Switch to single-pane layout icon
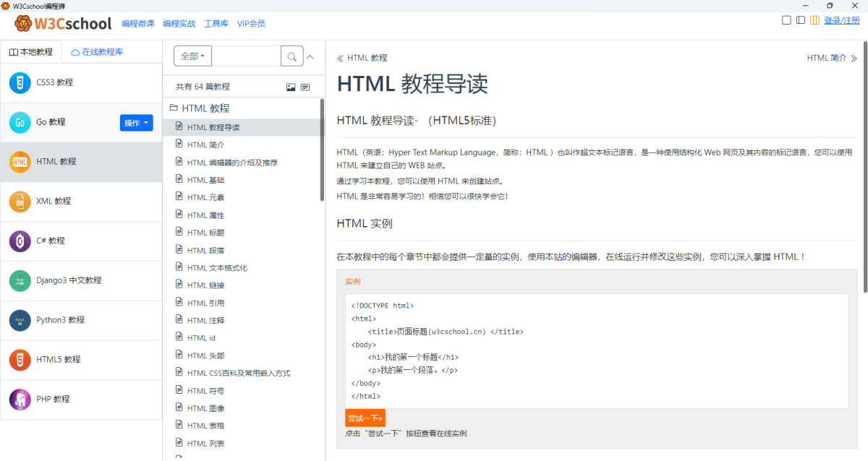Screen dimensions: 868x461 click(x=786, y=20)
